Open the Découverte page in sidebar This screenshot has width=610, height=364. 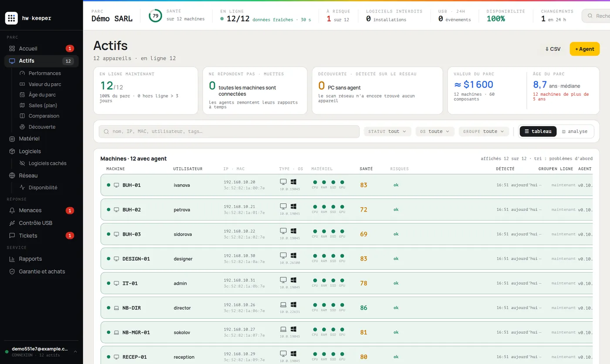pos(42,127)
